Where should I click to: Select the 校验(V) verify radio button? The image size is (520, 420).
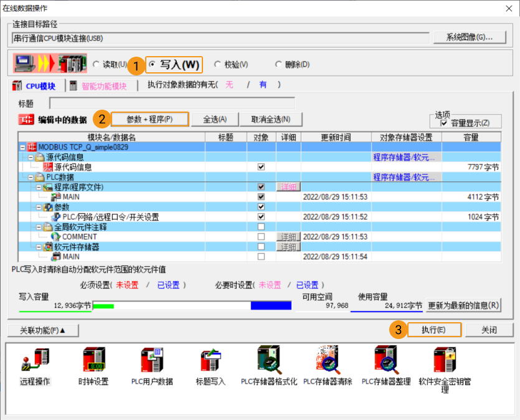click(217, 64)
